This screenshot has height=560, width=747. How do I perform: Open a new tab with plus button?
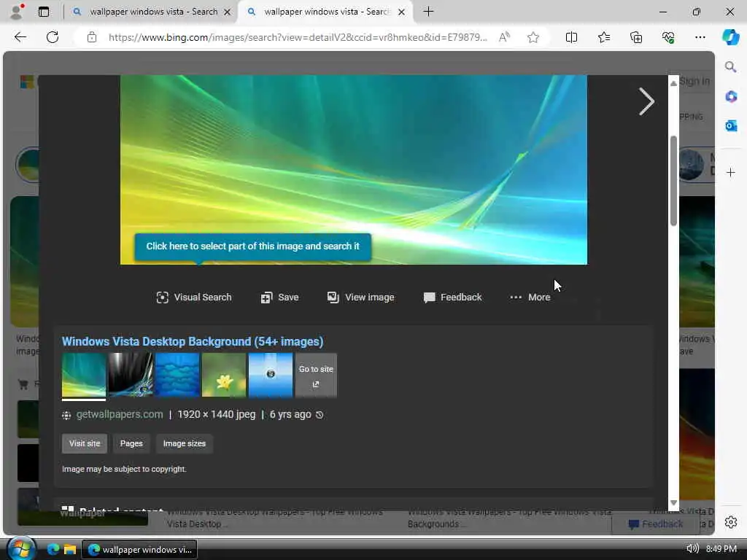click(428, 12)
